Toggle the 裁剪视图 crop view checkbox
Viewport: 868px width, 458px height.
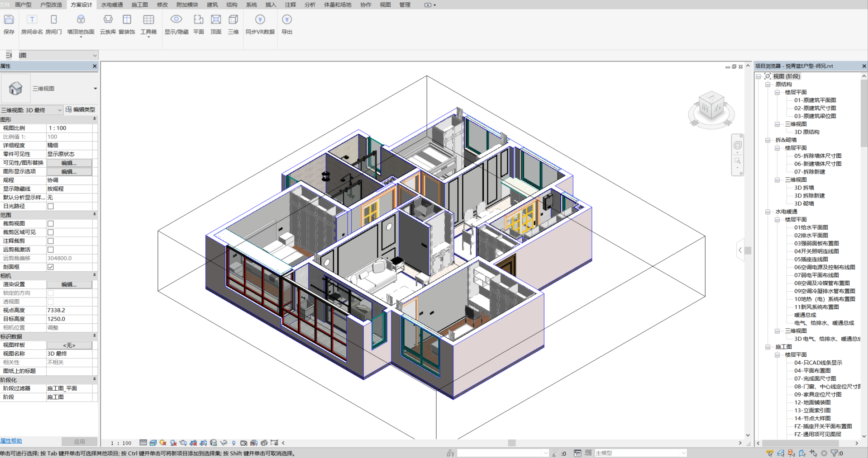point(51,224)
